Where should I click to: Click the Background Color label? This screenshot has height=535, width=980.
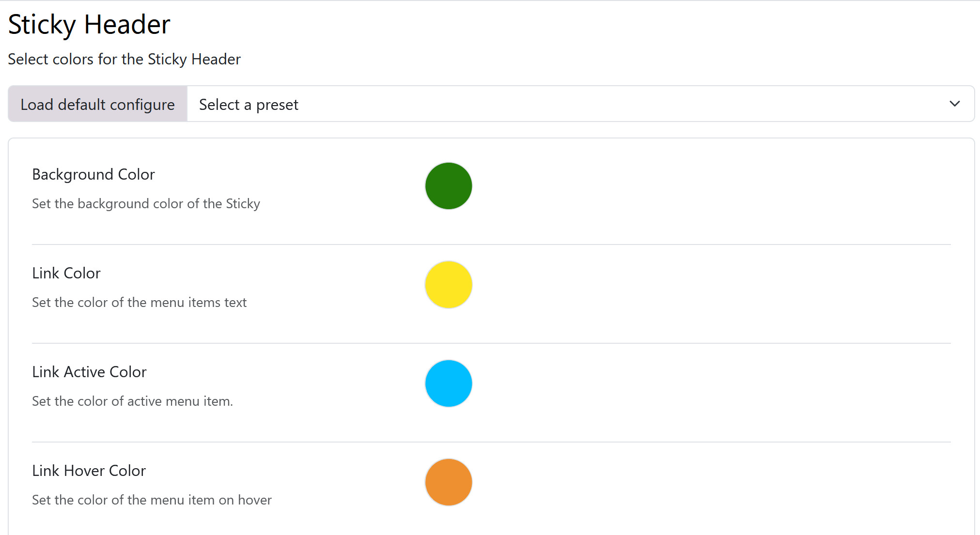tap(93, 174)
